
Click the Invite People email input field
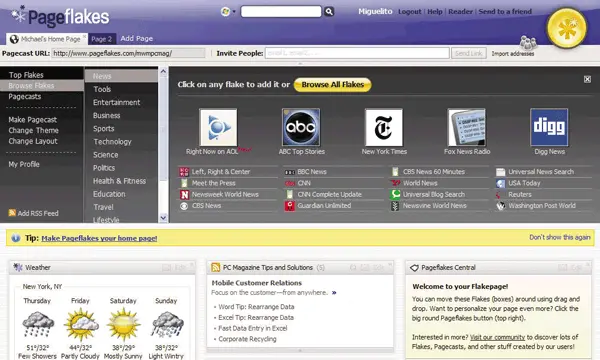tap(357, 53)
